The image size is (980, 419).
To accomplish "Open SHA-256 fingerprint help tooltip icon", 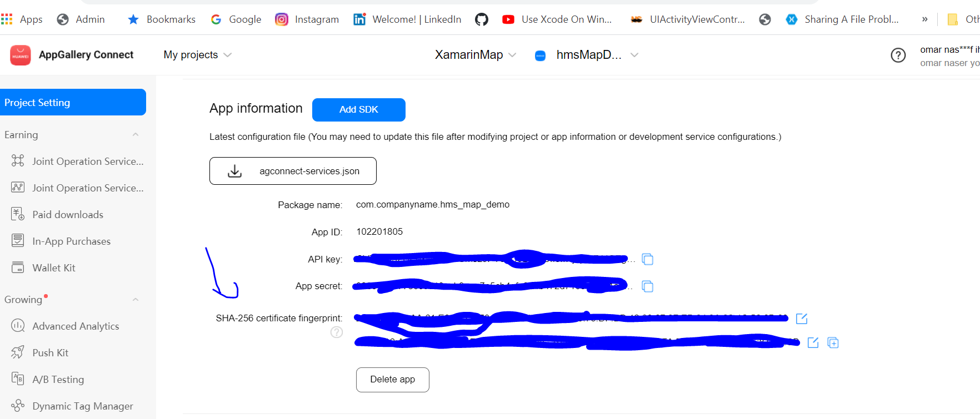I will (x=337, y=332).
